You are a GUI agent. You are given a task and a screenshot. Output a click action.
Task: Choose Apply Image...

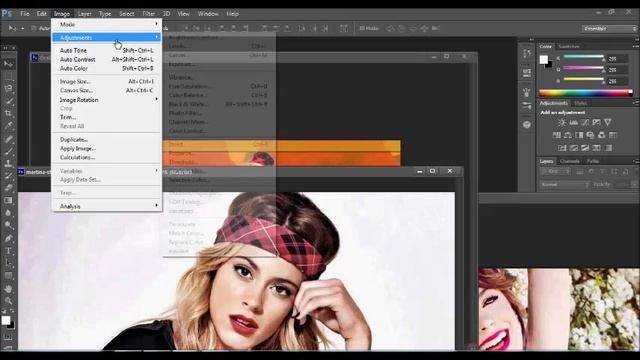coord(107,149)
